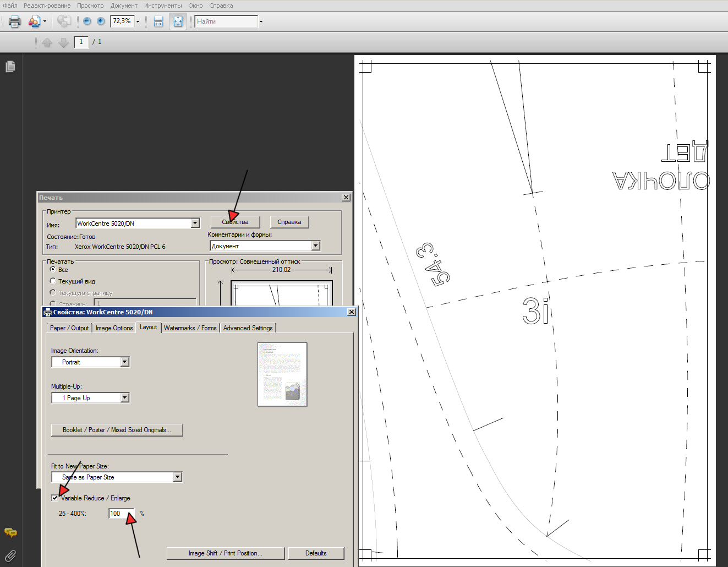Switch to the Paper / Output tab
728x567 pixels.
(x=69, y=328)
